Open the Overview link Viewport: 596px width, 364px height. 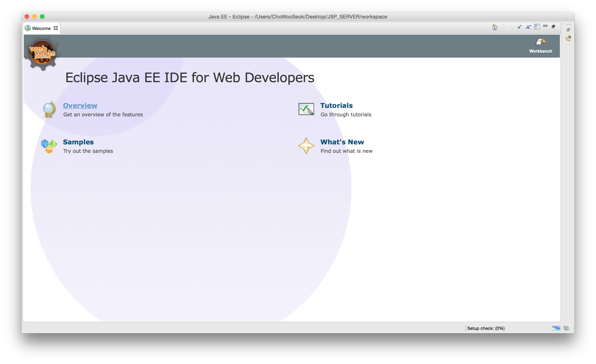(x=80, y=105)
